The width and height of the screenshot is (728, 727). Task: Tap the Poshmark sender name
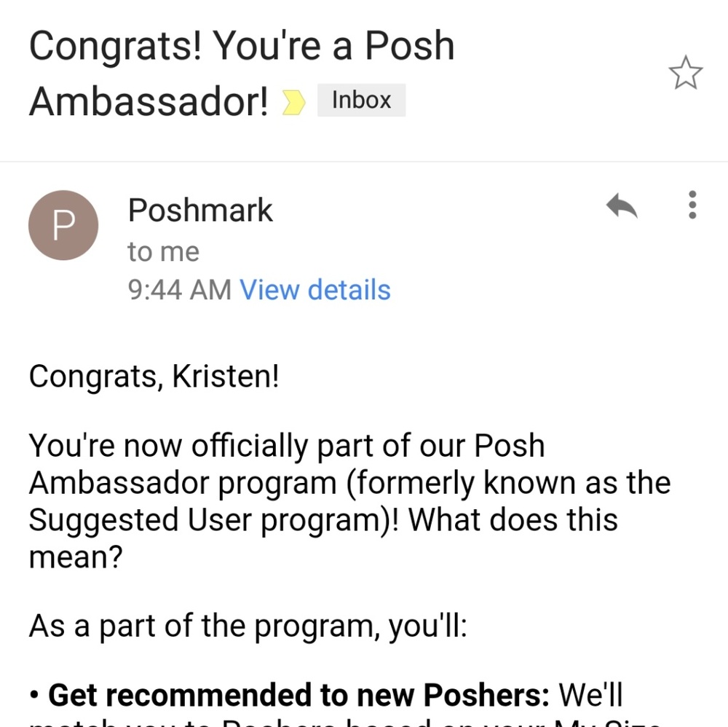point(199,210)
